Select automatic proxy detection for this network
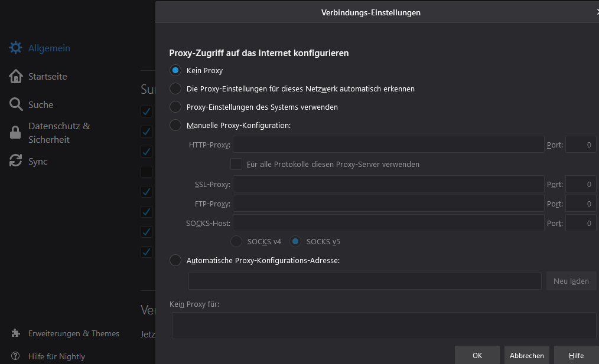 click(x=175, y=88)
